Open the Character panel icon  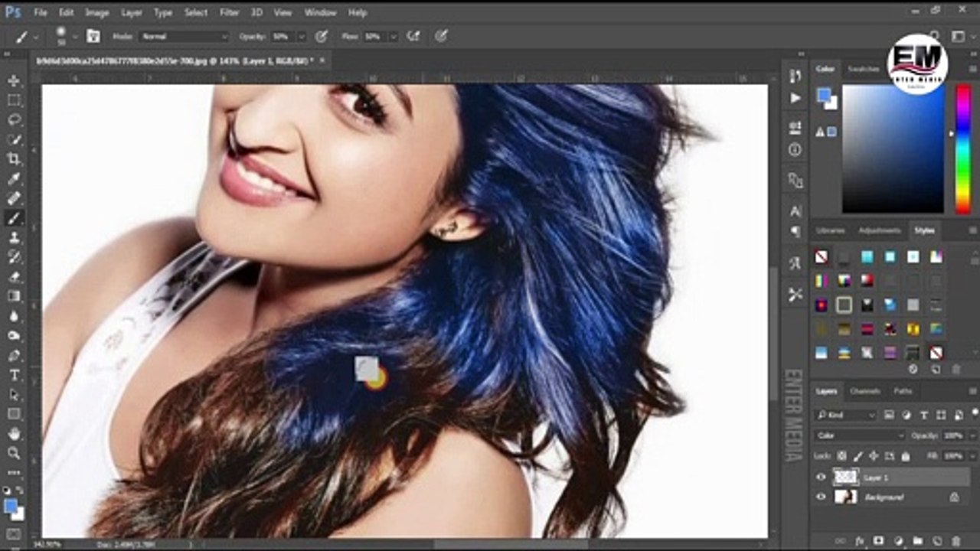point(795,211)
